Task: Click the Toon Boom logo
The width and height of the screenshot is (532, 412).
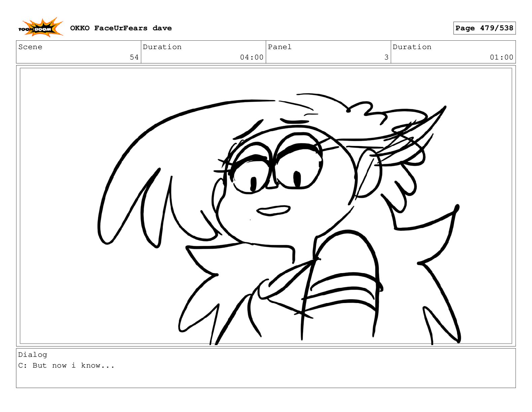Action: tap(41, 28)
